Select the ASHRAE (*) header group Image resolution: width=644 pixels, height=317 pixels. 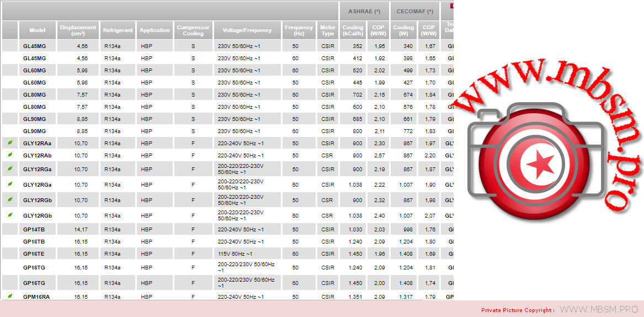(364, 11)
